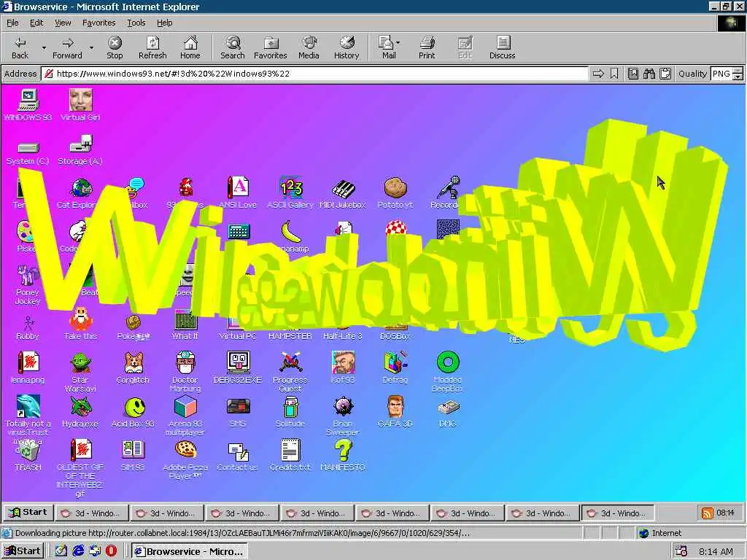Viewport: 747px width, 560px height.
Task: Open the Storage (A:) drive icon
Action: point(80,149)
